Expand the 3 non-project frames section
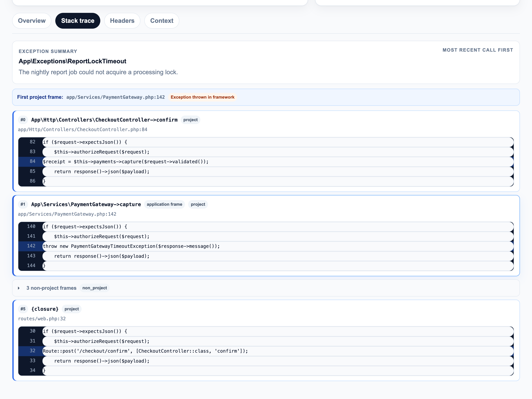 (x=51, y=288)
